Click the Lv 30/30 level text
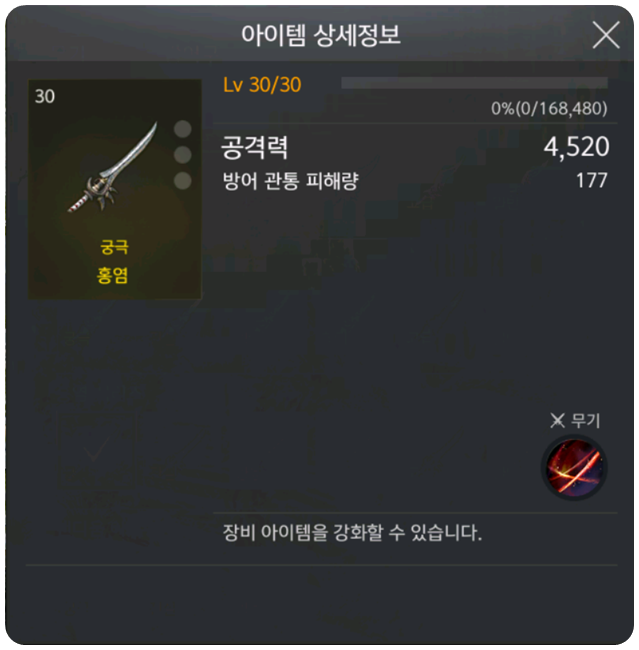The image size is (639, 650). coord(262,85)
